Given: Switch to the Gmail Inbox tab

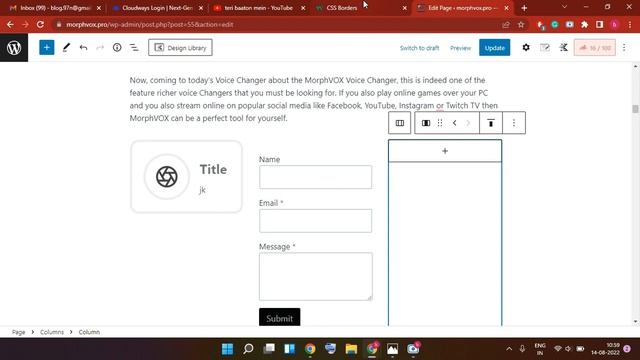Looking at the screenshot, I should pyautogui.click(x=55, y=8).
